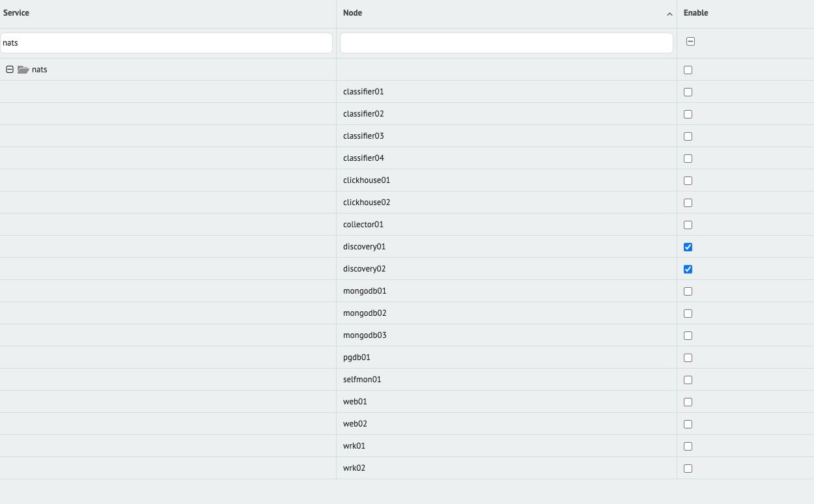
Task: Click the mongodb03 node name
Action: 365,335
